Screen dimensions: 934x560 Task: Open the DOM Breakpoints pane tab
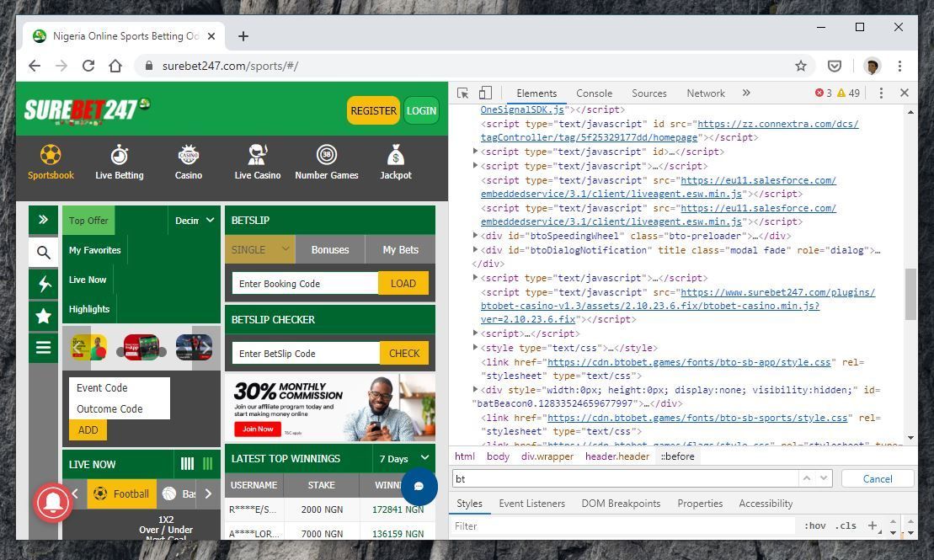pyautogui.click(x=621, y=504)
